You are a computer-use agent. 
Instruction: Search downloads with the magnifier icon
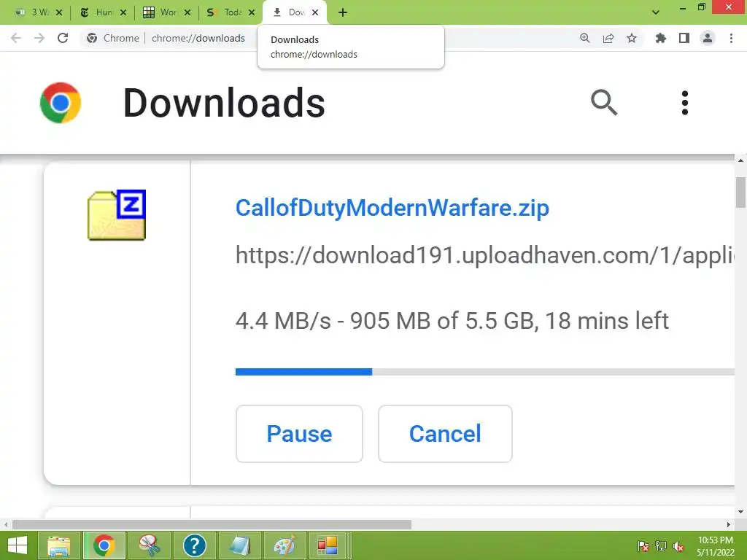pyautogui.click(x=603, y=102)
